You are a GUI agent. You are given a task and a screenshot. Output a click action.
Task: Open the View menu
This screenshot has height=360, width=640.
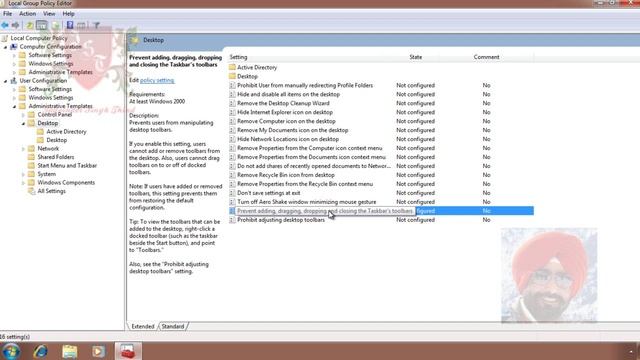pyautogui.click(x=49, y=13)
